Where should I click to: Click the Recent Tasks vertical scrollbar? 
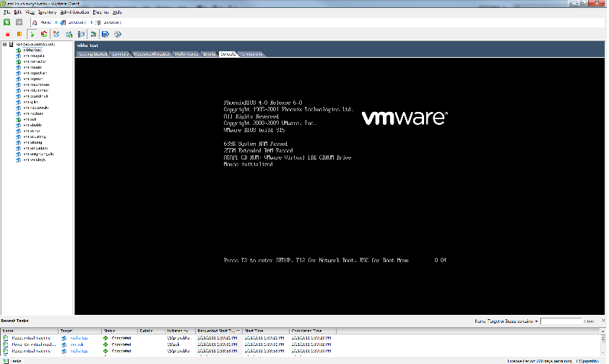602,341
